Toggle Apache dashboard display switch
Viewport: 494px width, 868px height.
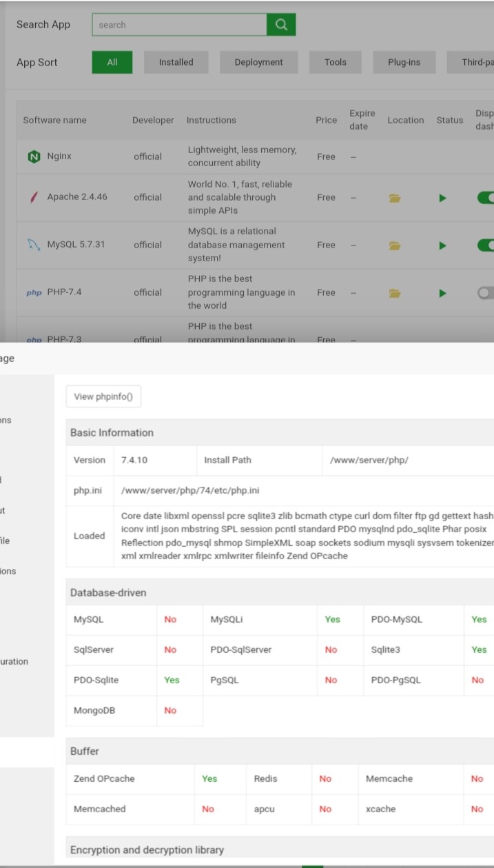pos(486,198)
